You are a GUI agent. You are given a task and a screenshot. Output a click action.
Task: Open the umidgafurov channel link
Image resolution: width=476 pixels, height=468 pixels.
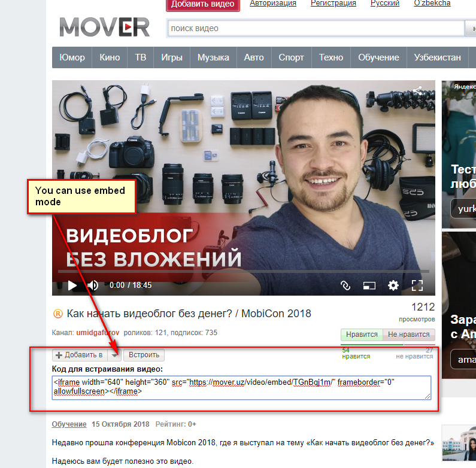pos(98,332)
